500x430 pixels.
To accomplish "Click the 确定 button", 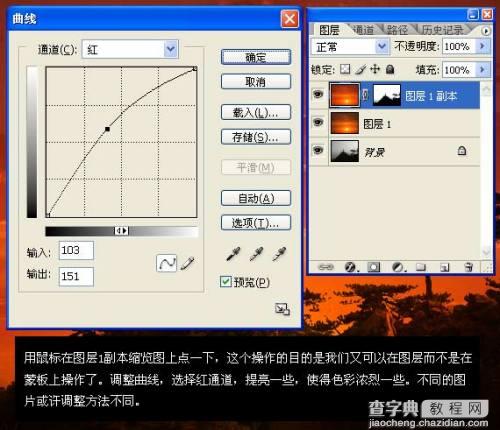I will (x=256, y=57).
